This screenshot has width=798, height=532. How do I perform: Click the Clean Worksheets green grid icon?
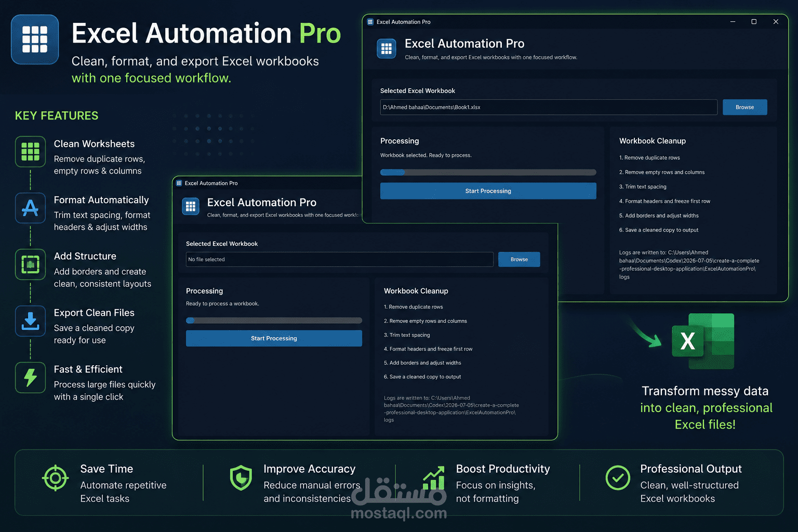coord(30,152)
